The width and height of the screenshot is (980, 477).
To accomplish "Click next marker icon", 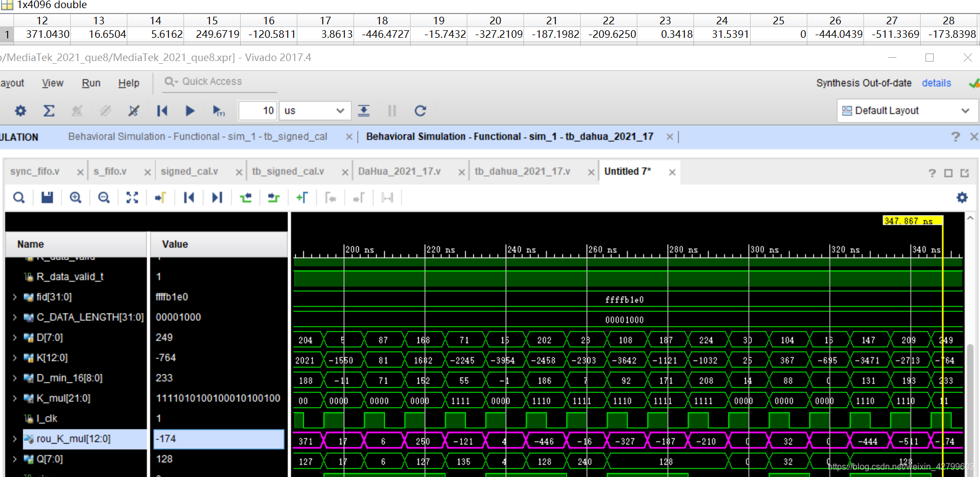I will tap(359, 198).
